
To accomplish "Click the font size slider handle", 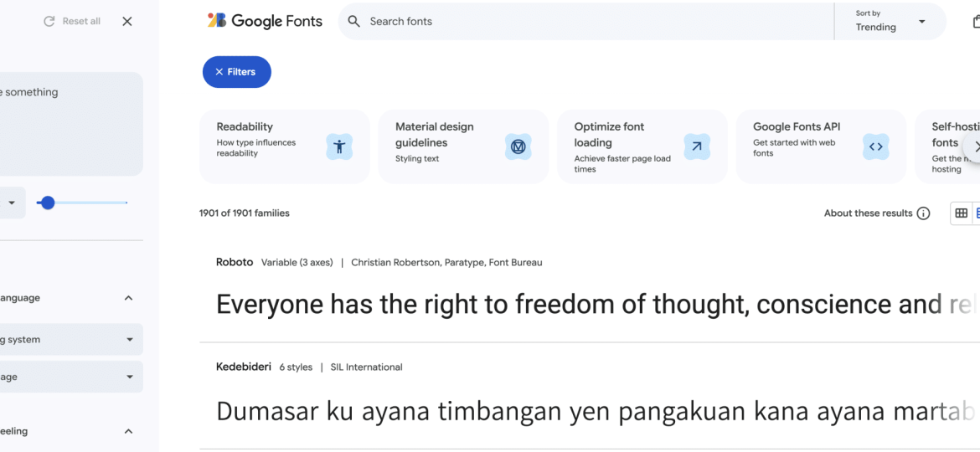I will 48,203.
